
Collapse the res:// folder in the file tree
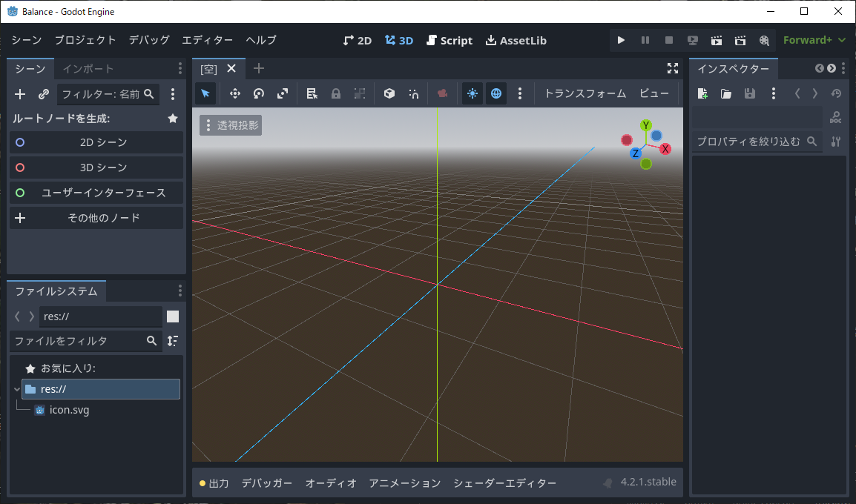16,388
